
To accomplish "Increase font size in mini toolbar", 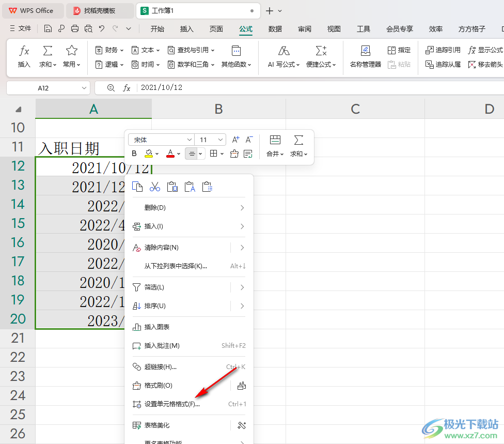I will point(235,140).
